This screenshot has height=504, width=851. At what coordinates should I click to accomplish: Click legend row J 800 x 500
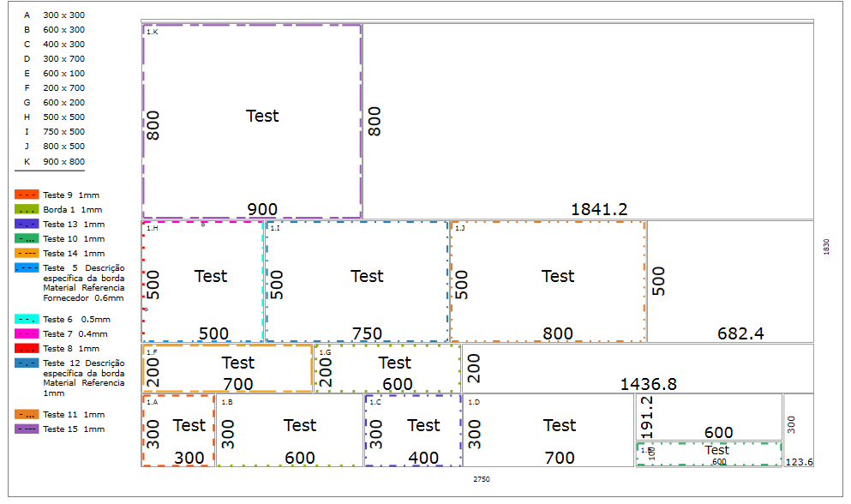point(54,147)
